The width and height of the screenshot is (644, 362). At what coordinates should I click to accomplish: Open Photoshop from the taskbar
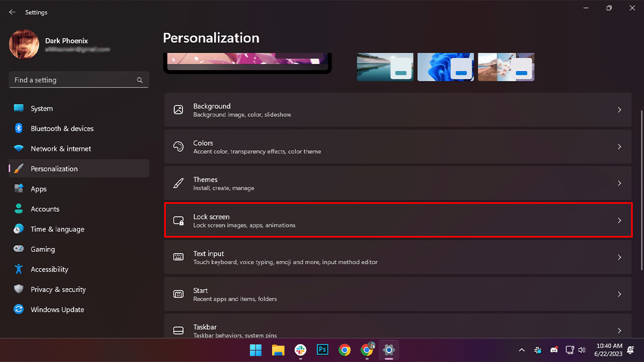pyautogui.click(x=323, y=350)
